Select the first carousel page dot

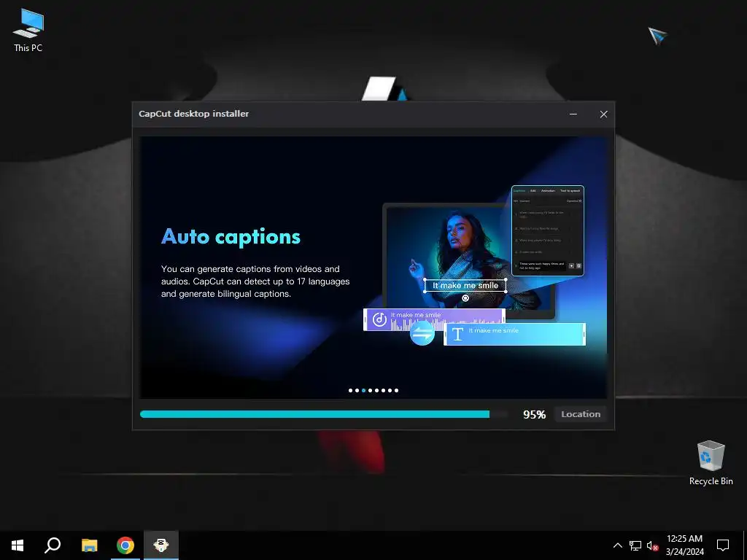pyautogui.click(x=351, y=391)
